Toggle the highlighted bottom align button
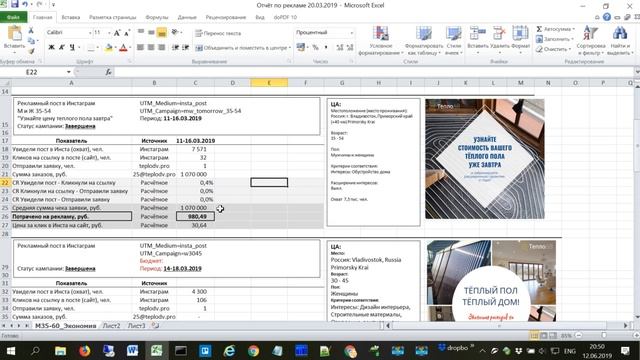The width and height of the screenshot is (640, 360). click(x=162, y=33)
